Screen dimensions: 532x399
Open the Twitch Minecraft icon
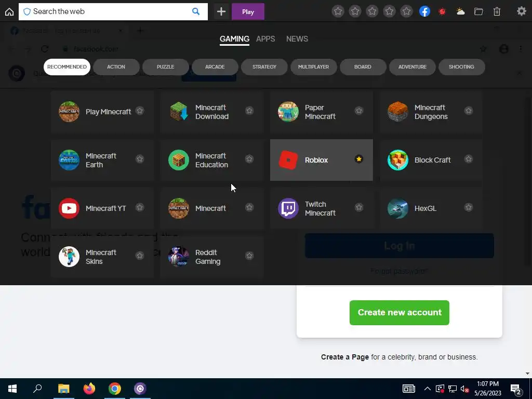(x=288, y=208)
